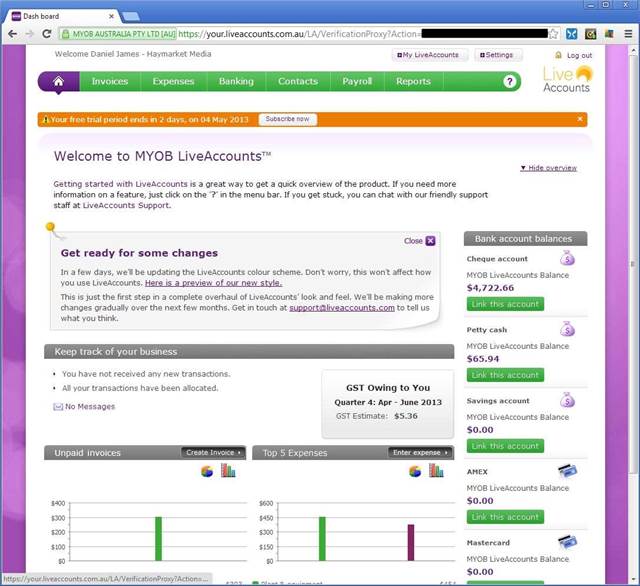This screenshot has height=586, width=640.
Task: Show Unpaid invoices as bar chart
Action: click(x=228, y=471)
